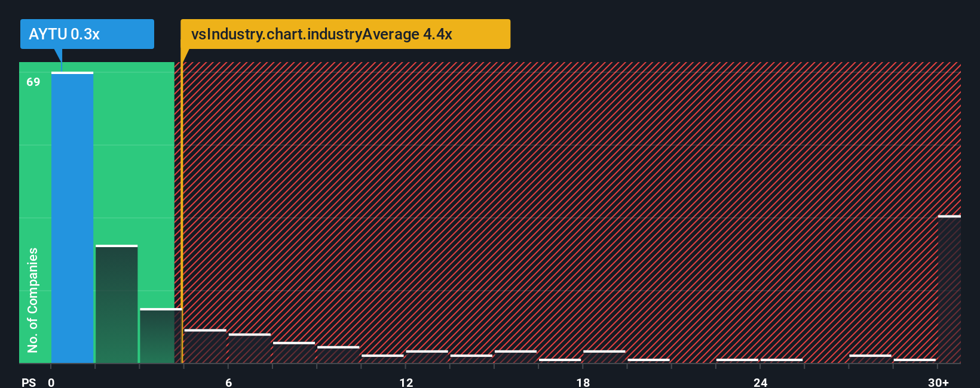
Task: Click the industryAverage 4.4x yellow label
Action: [x=345, y=34]
